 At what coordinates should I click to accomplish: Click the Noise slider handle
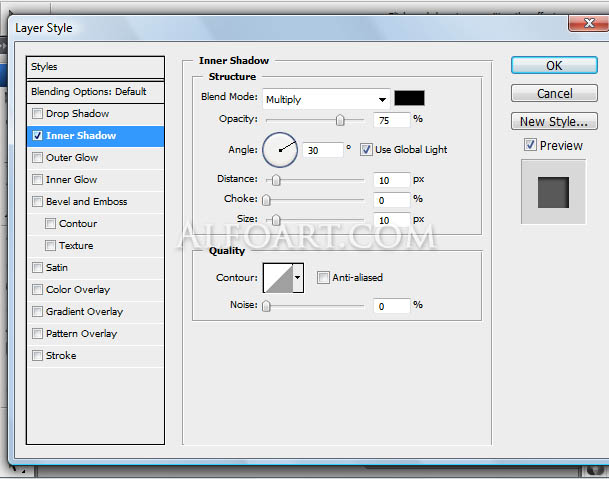(266, 306)
